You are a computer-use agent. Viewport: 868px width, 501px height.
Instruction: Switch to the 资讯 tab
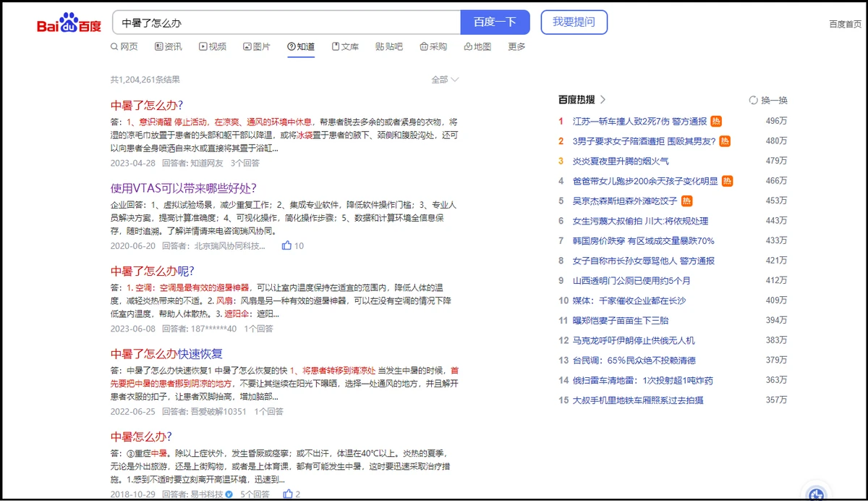click(x=169, y=47)
